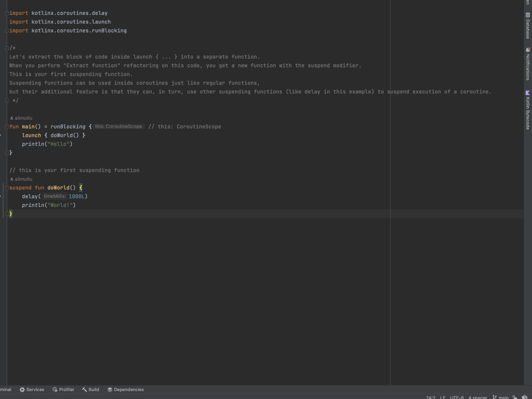
Task: Place cursor on 'kotlinx.coroutines.delay' import
Action: 70,13
